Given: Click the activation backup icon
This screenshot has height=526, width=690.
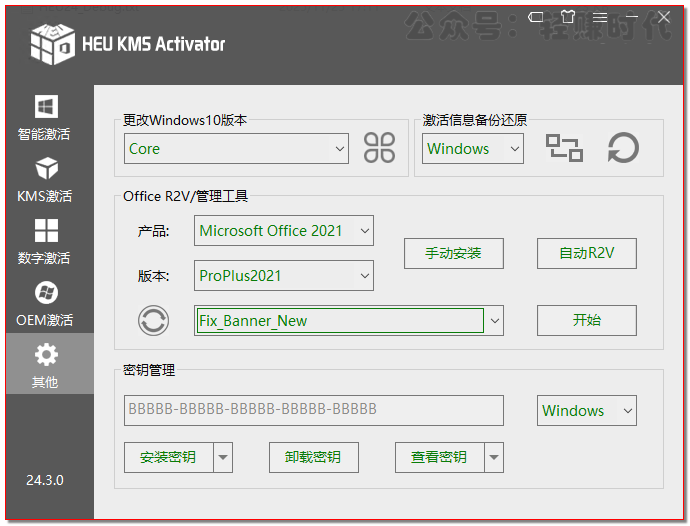Looking at the screenshot, I should coord(564,148).
